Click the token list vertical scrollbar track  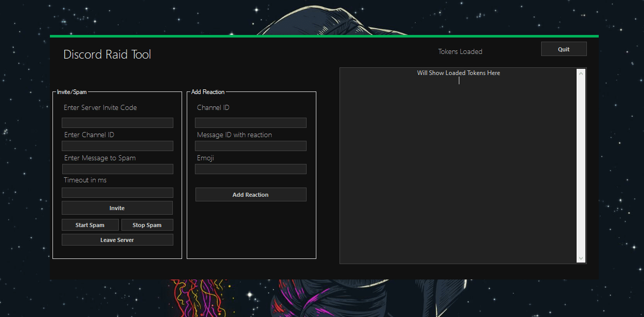tap(581, 166)
